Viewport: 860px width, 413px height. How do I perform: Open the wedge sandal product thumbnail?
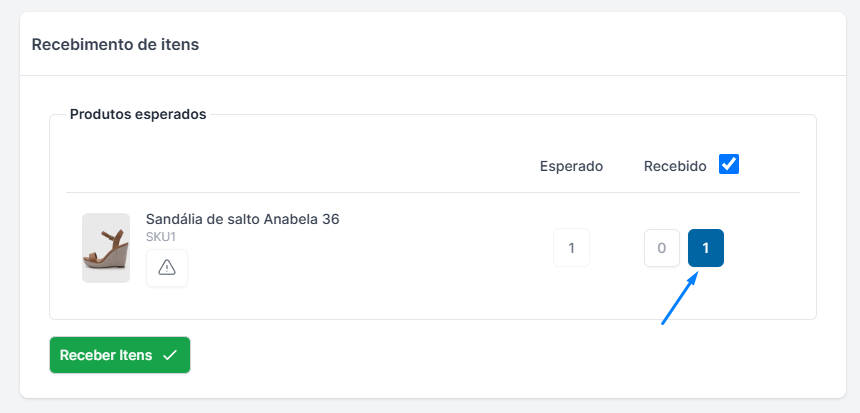[106, 248]
